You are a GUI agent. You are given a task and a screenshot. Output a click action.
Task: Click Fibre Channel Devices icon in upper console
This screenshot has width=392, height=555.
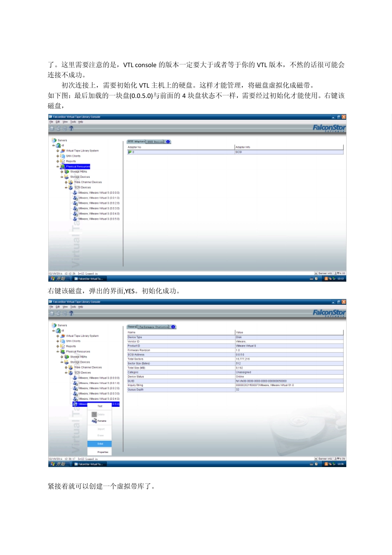[71, 182]
